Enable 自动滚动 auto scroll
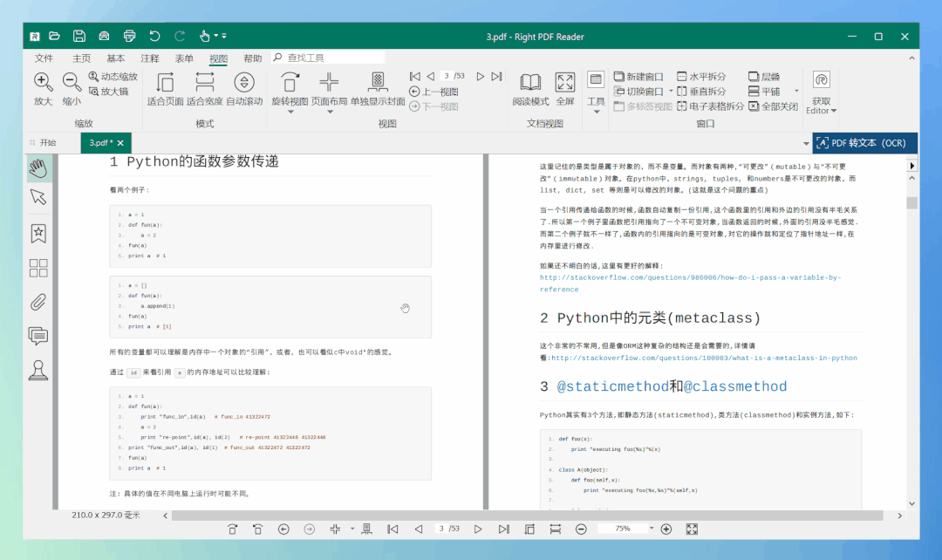This screenshot has height=560, width=942. pos(244,89)
